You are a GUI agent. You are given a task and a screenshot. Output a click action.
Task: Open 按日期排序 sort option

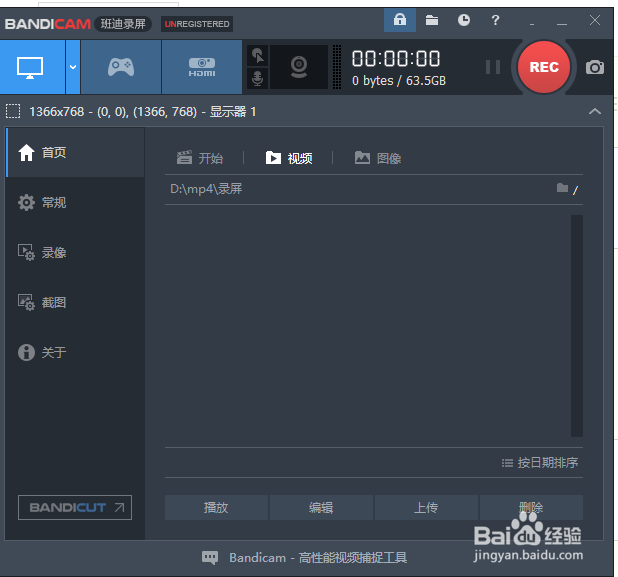(x=540, y=462)
